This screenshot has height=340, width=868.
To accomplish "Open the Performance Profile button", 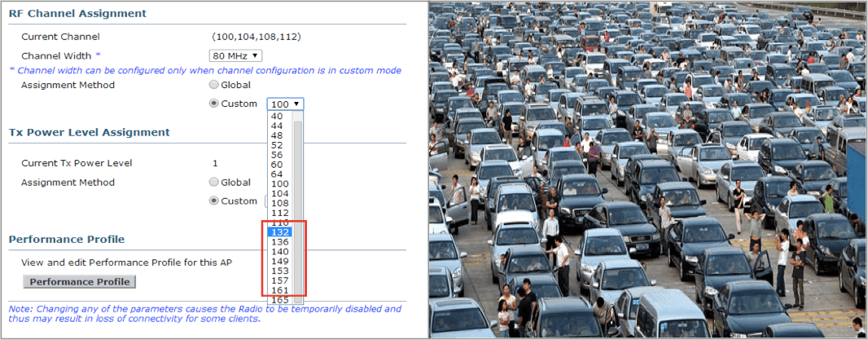I will tap(79, 282).
